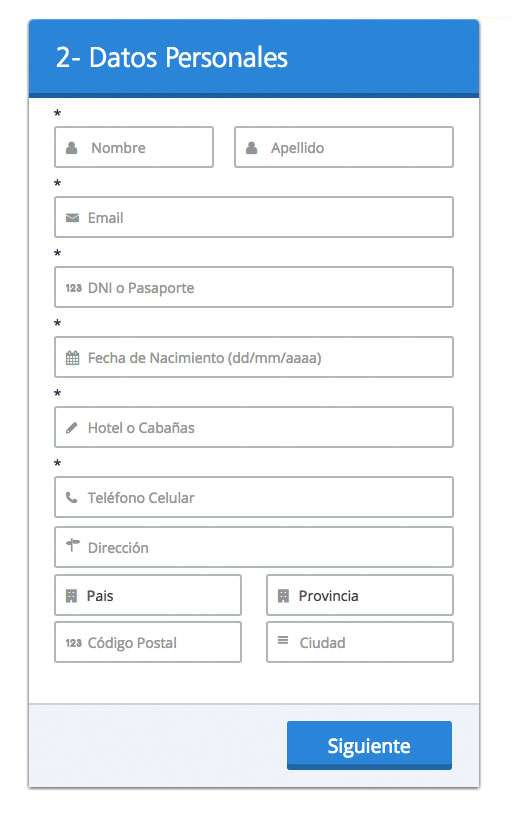
Task: Open the Pais dropdown
Action: [x=148, y=595]
